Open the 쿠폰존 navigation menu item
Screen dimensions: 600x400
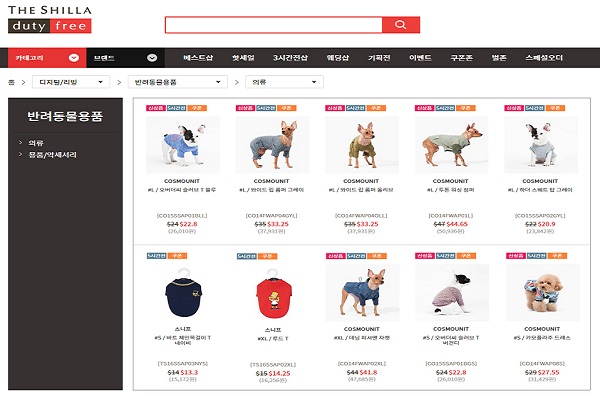pyautogui.click(x=461, y=58)
